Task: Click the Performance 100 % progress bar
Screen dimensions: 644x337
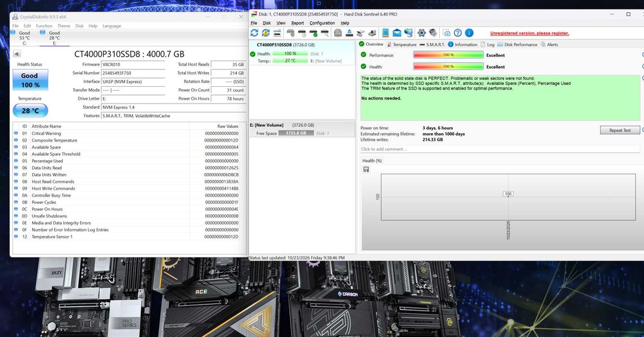Action: (448, 55)
